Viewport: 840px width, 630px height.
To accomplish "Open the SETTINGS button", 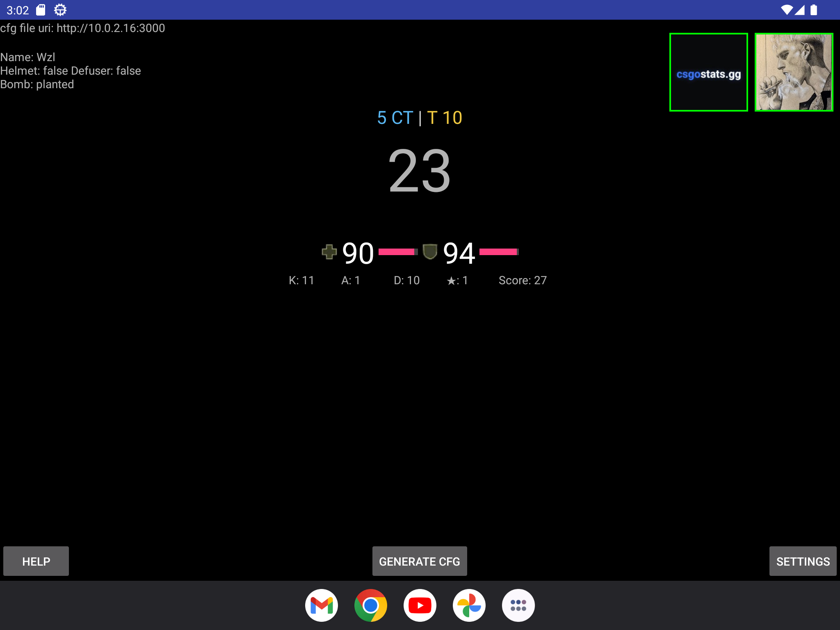I will click(803, 561).
